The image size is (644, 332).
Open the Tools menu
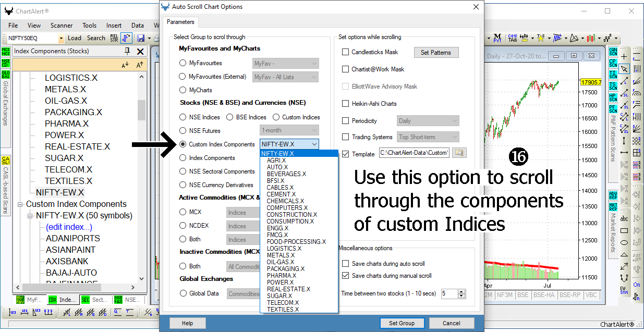[89, 26]
